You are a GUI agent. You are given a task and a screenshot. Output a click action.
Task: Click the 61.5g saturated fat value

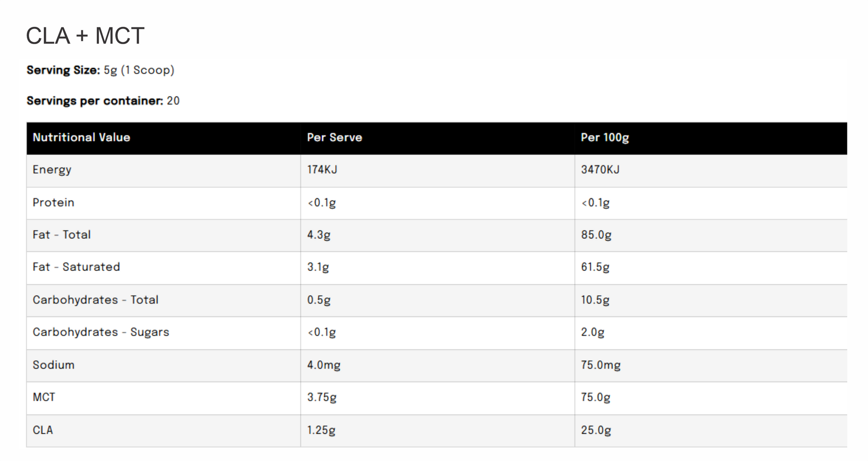coord(595,267)
